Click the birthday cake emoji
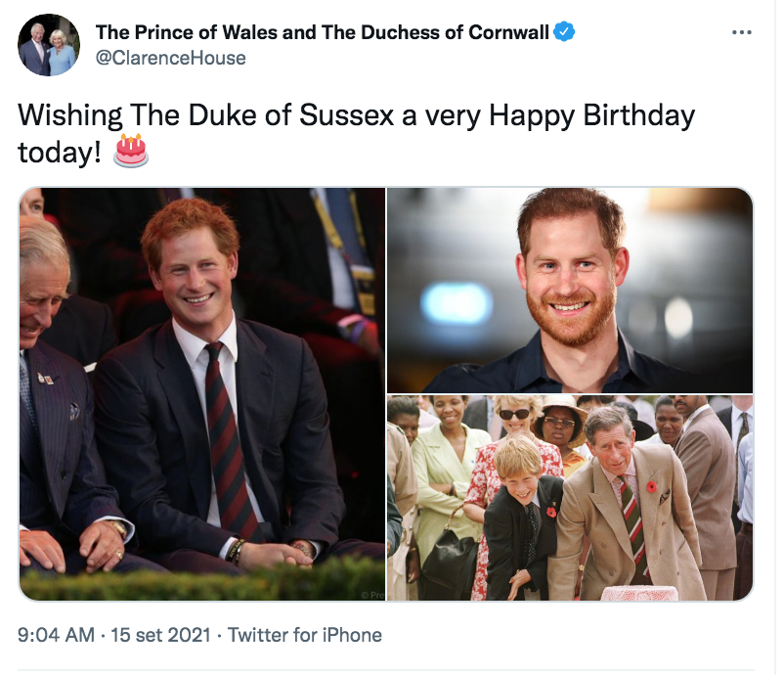The image size is (784, 675). click(130, 152)
